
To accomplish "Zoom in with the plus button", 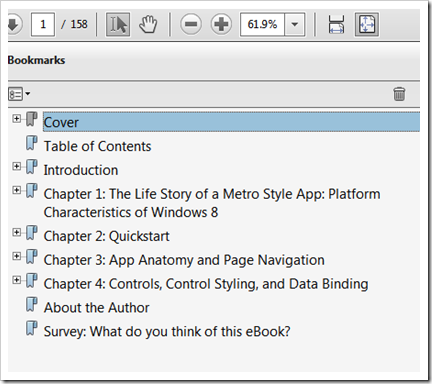I will tap(221, 24).
